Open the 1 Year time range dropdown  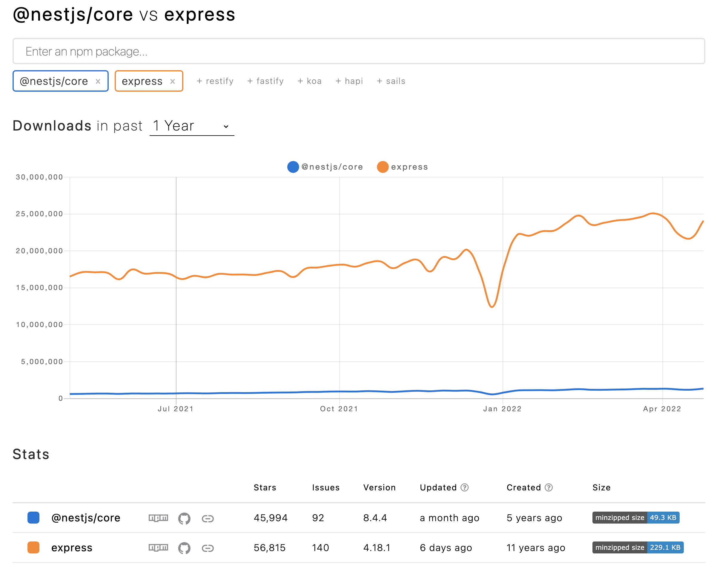pyautogui.click(x=192, y=126)
